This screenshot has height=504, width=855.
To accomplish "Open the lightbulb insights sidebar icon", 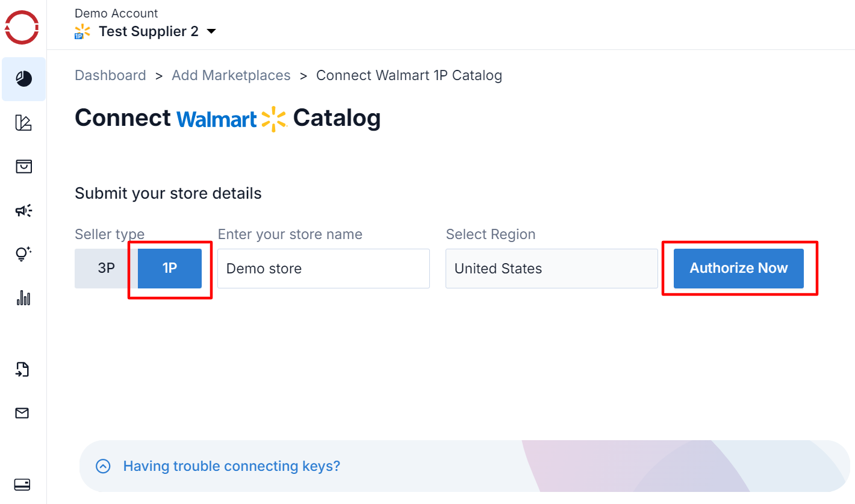I will click(x=23, y=254).
